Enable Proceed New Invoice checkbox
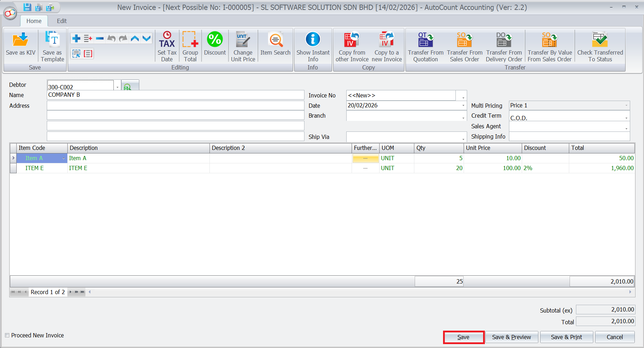This screenshot has width=644, height=348. [x=7, y=335]
